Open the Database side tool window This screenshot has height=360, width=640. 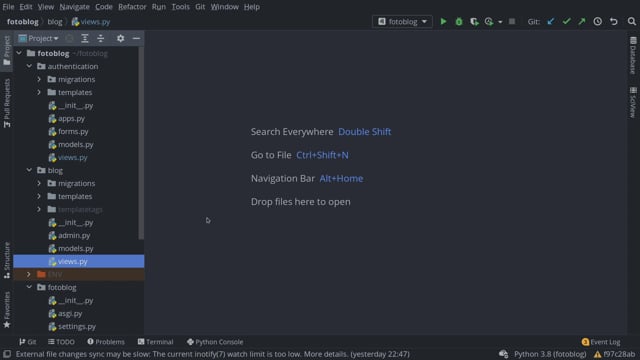(633, 55)
